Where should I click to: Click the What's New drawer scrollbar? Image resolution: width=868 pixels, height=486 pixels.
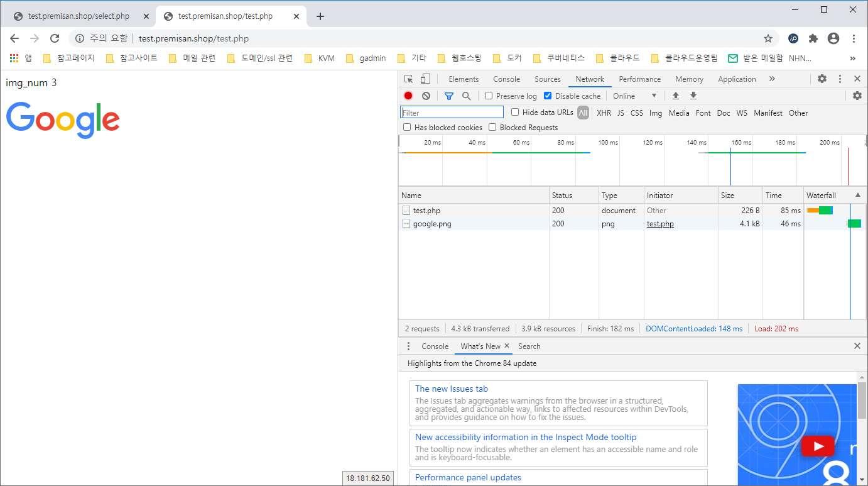862,400
